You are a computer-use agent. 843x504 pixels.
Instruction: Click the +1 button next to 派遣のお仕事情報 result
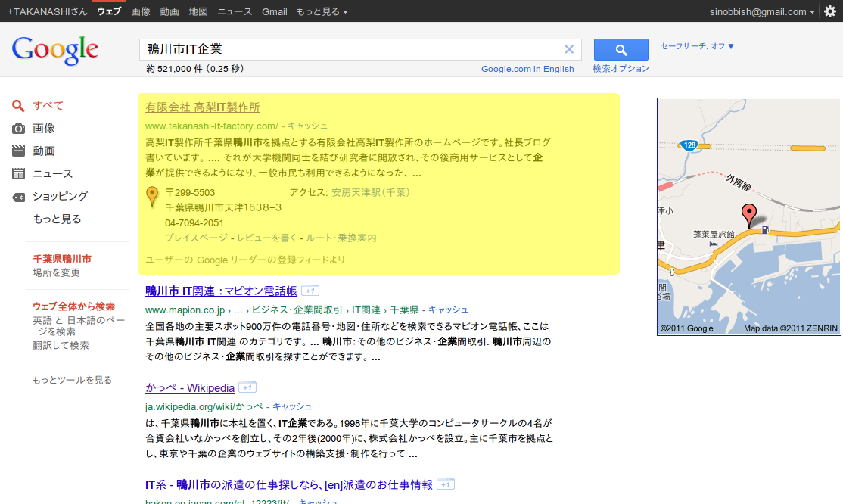[446, 484]
